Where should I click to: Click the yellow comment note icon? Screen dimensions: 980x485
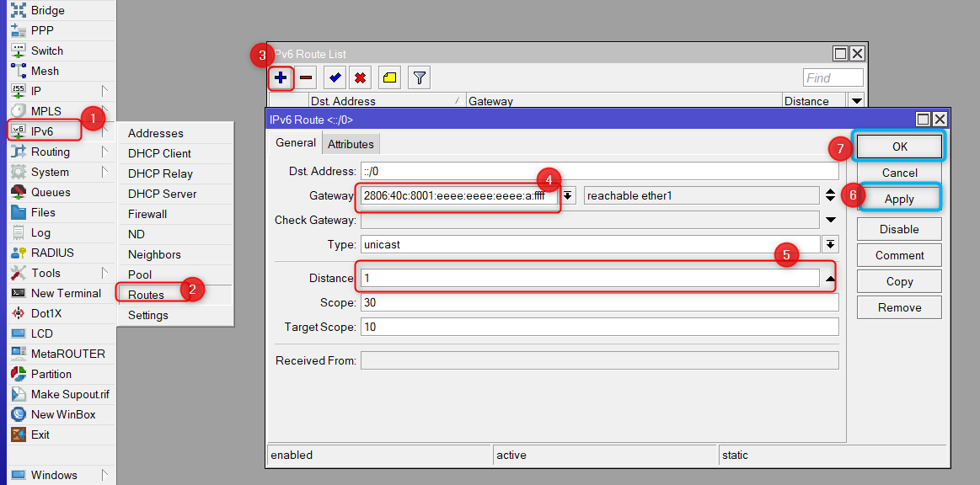[389, 78]
